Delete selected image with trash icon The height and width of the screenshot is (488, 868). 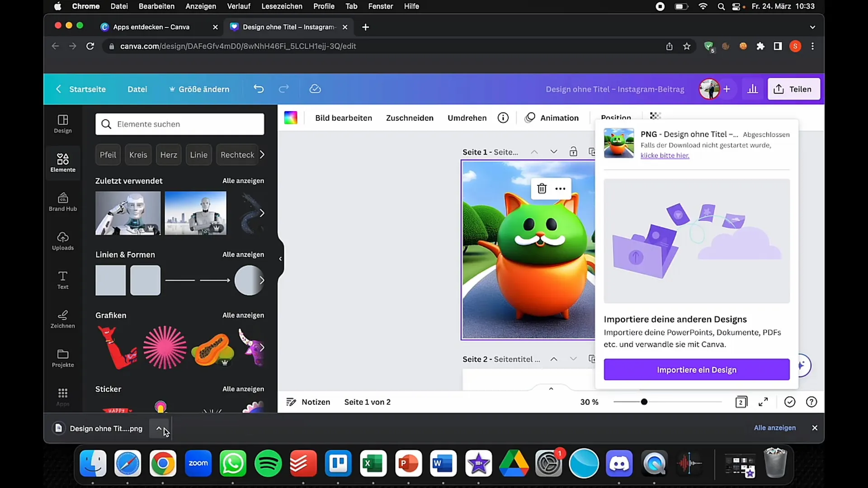coord(542,188)
